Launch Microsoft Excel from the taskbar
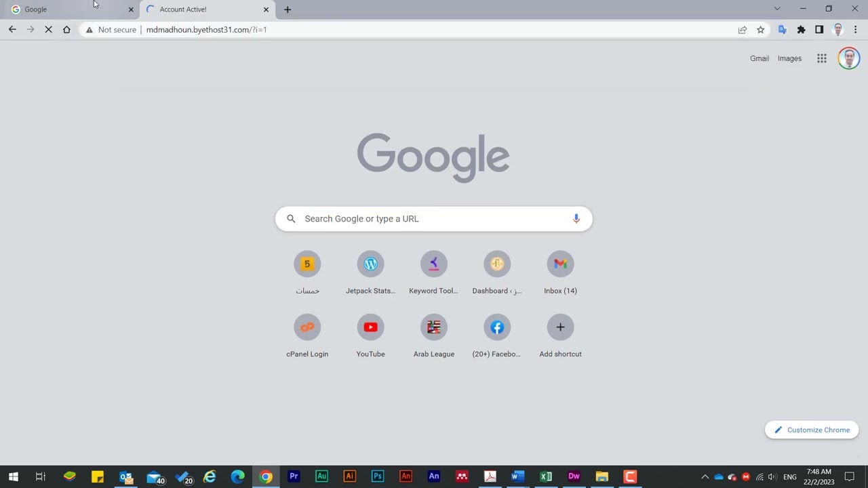The width and height of the screenshot is (868, 488). pos(546,476)
